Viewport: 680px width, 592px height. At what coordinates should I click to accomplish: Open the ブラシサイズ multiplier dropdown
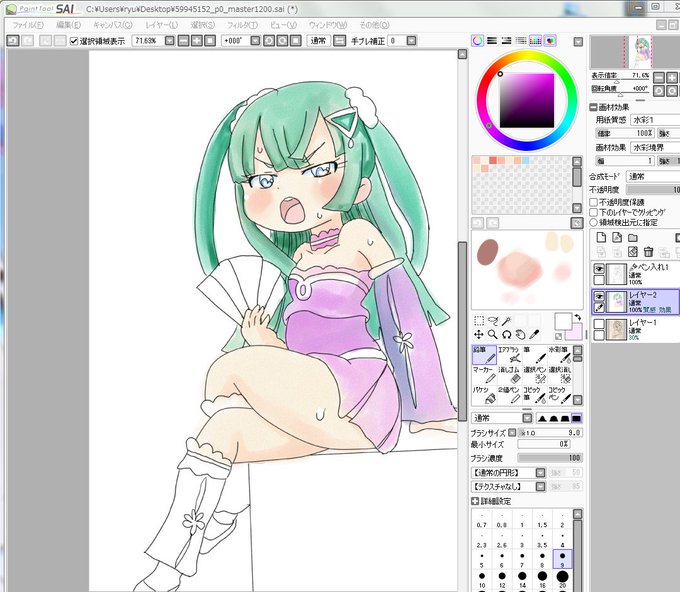click(x=512, y=432)
